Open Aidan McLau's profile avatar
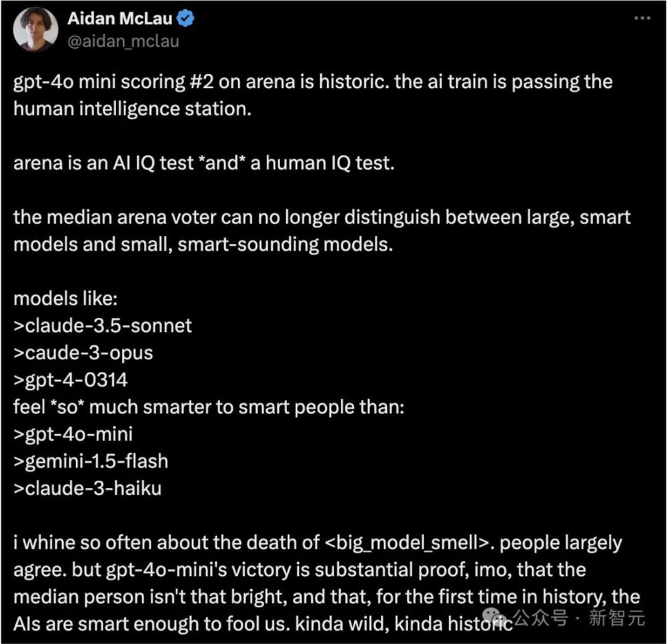The width and height of the screenshot is (667, 644). (x=35, y=29)
